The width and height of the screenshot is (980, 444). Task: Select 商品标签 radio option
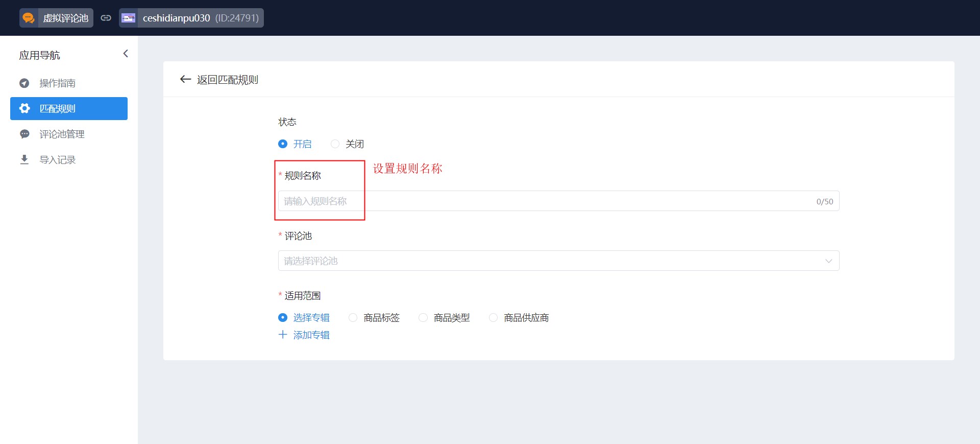click(353, 318)
